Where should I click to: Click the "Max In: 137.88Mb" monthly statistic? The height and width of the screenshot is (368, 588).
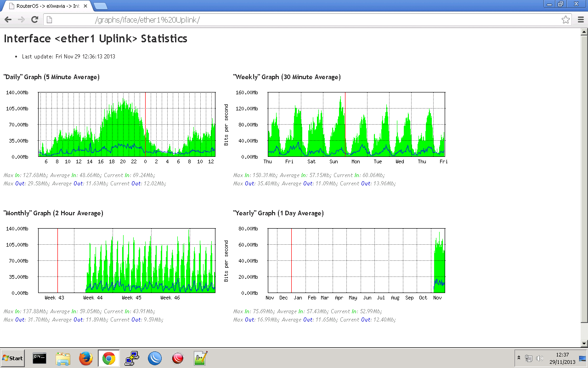[x=25, y=311]
